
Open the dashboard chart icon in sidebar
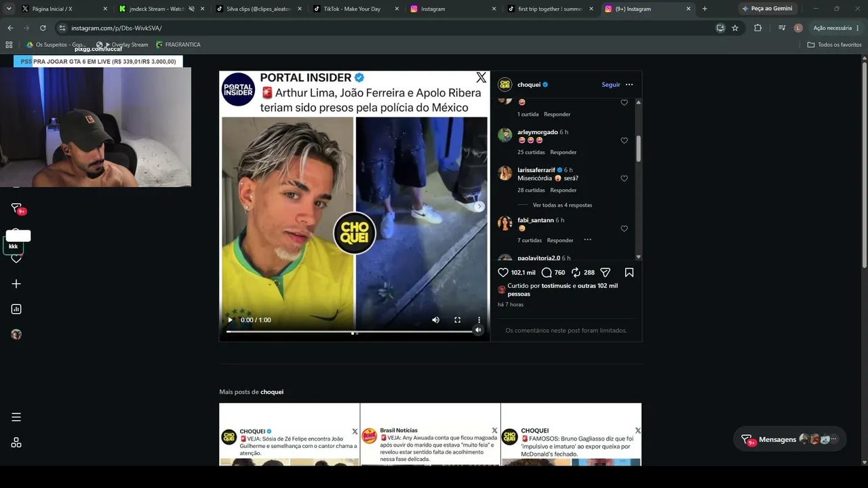tap(16, 309)
